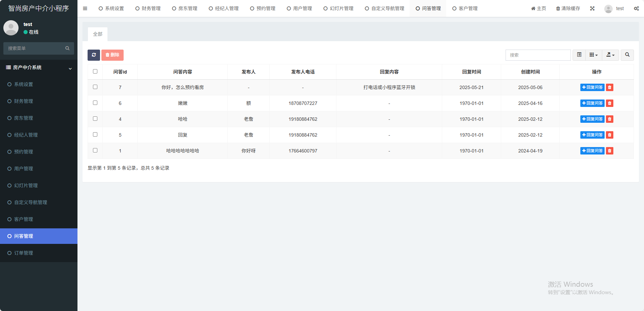Open the settings gears icon at top right
The height and width of the screenshot is (311, 644).
coord(636,8)
